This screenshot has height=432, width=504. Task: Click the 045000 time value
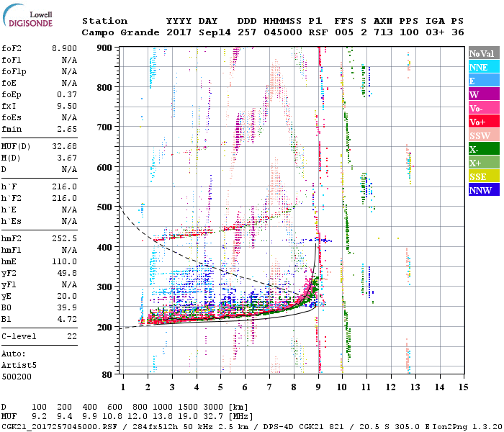283,32
